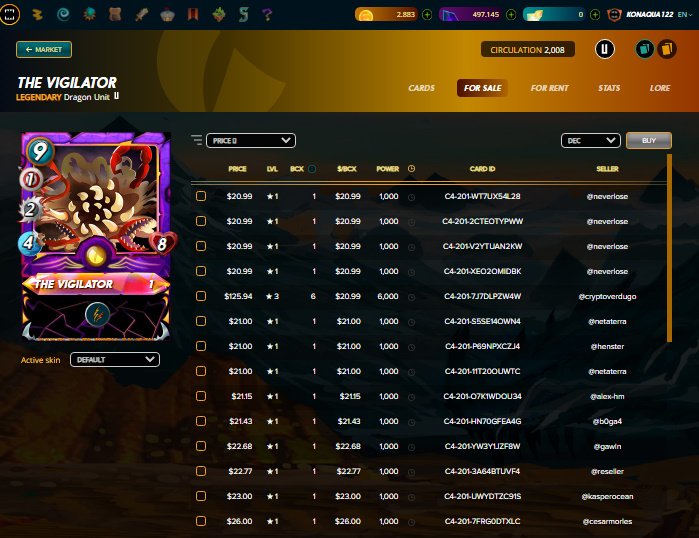The width and height of the screenshot is (699, 538).
Task: Open seller @cesarmorles link
Action: [x=607, y=521]
